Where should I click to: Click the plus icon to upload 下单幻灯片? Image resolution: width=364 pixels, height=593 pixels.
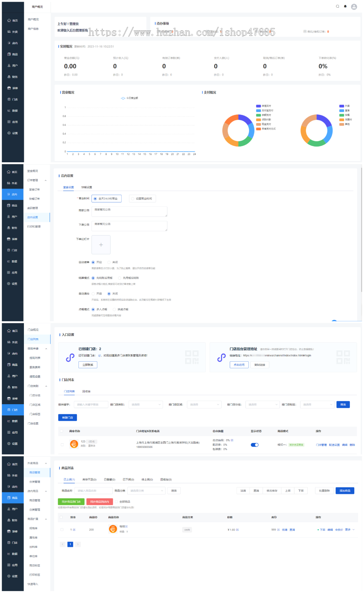point(101,245)
